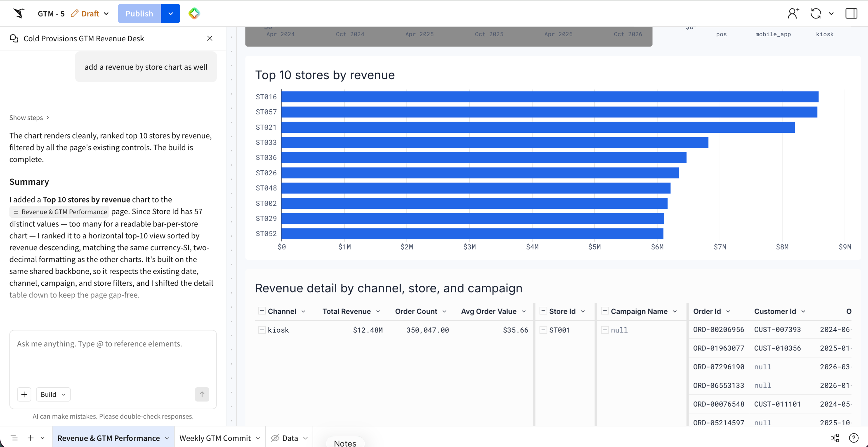Image resolution: width=868 pixels, height=447 pixels.
Task: Open the Publish dropdown arrow
Action: (170, 14)
